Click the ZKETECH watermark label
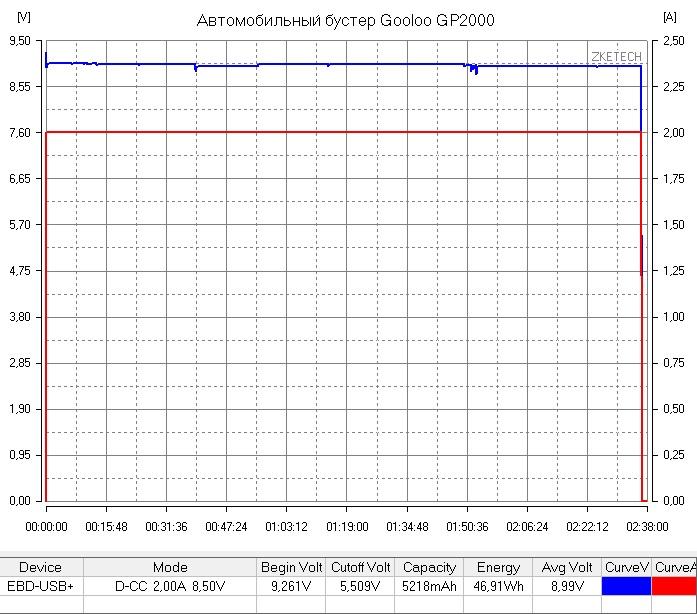697x614 pixels. pos(616,58)
